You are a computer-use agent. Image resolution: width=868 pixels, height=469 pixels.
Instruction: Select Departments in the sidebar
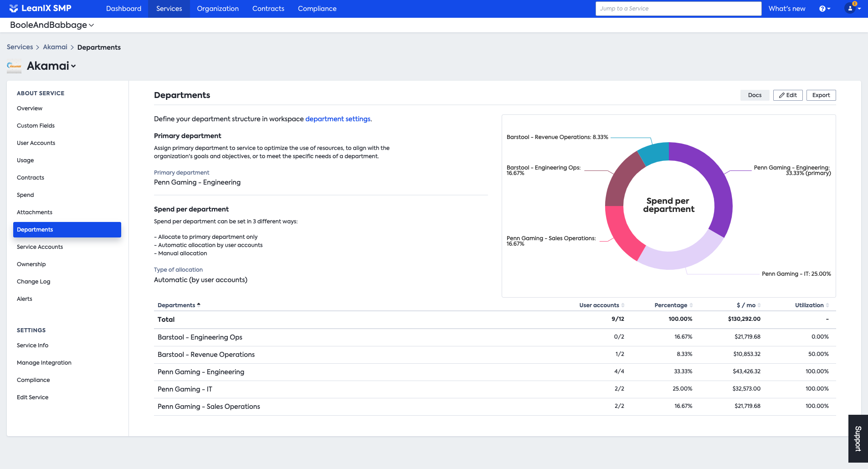67,230
